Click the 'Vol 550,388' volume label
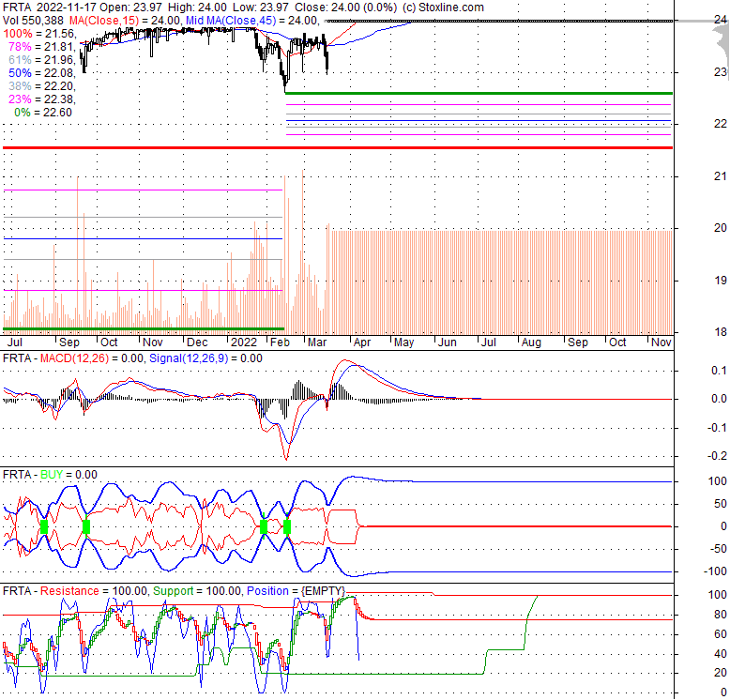The width and height of the screenshot is (730, 700). pos(33,21)
